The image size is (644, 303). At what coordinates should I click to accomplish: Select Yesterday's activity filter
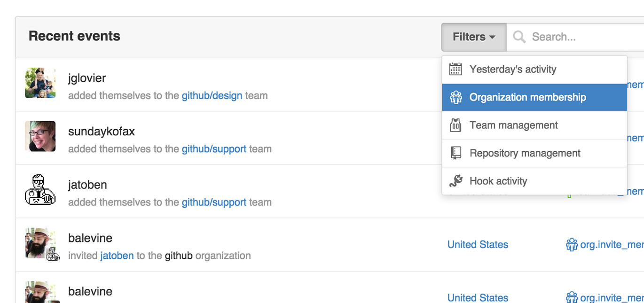pos(512,69)
